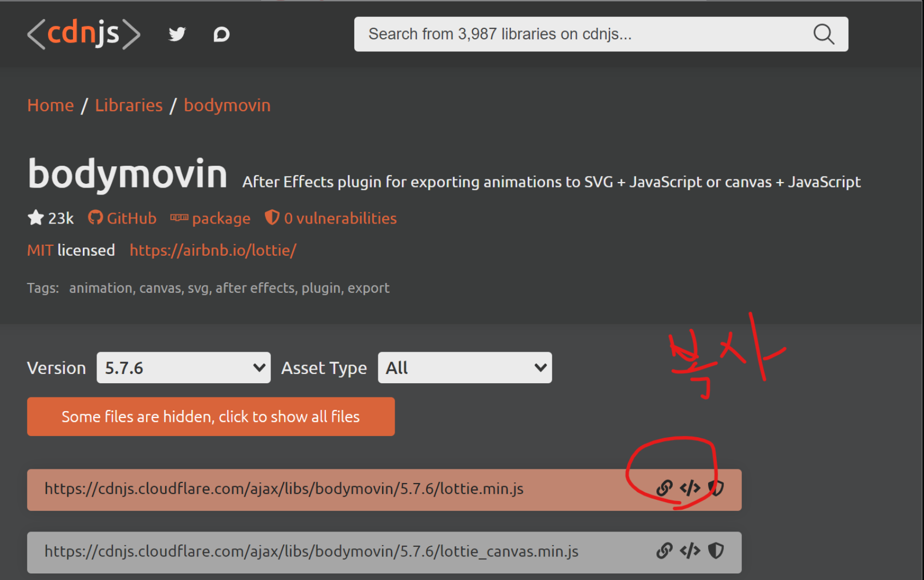Copy script tag icon for lottie.min.js

coord(690,488)
